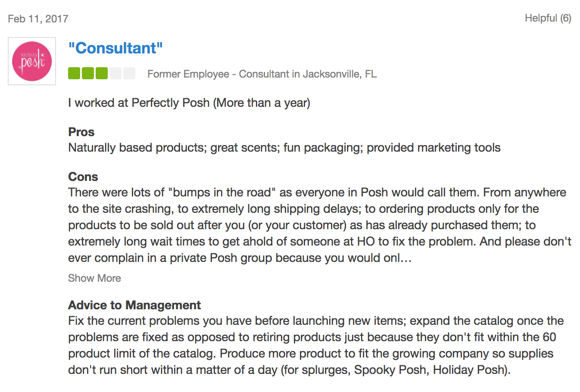The image size is (580, 392).
Task: Click the third green rating star
Action: (102, 73)
